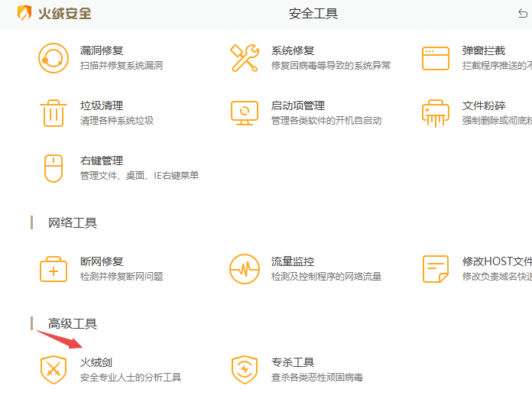Click description 检测并修复断网问题
Screen dimensions: 532x399
[122, 277]
